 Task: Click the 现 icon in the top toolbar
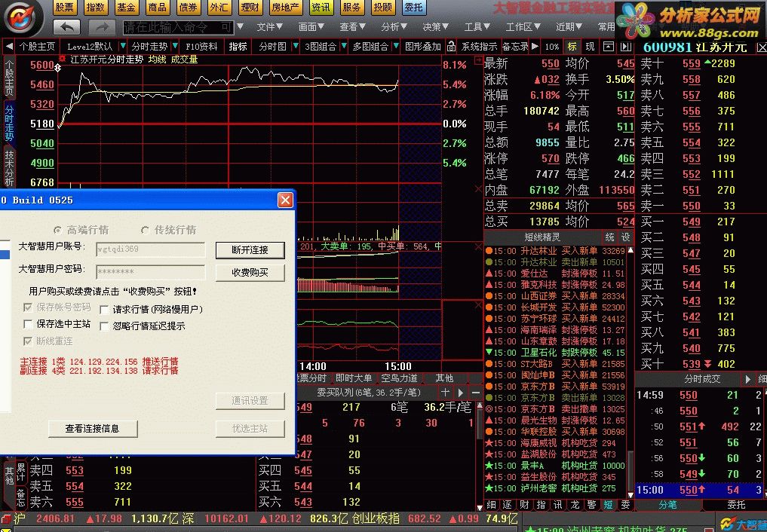590,47
